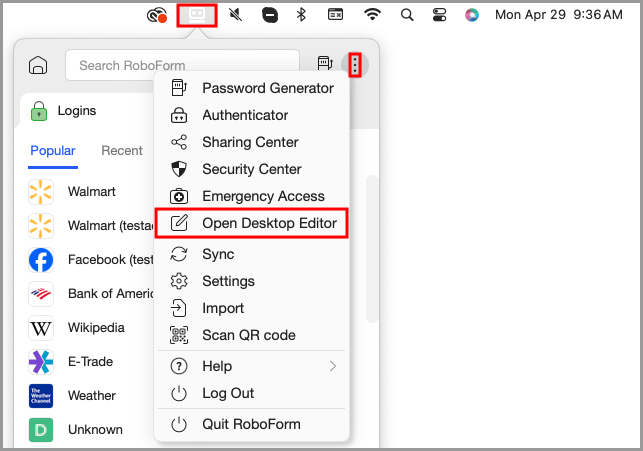Click the Creative Cloud menu bar icon
The image size is (643, 451).
(157, 15)
